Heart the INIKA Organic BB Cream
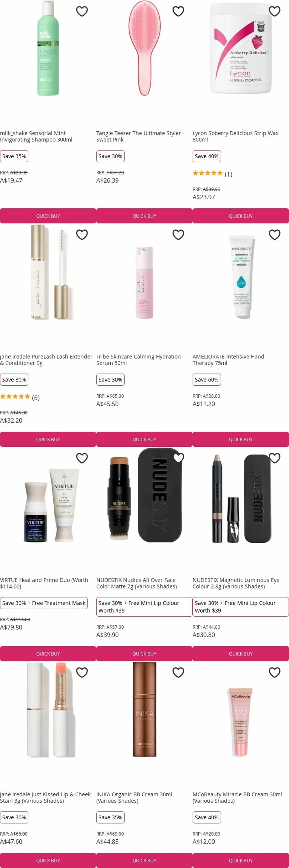 (178, 672)
